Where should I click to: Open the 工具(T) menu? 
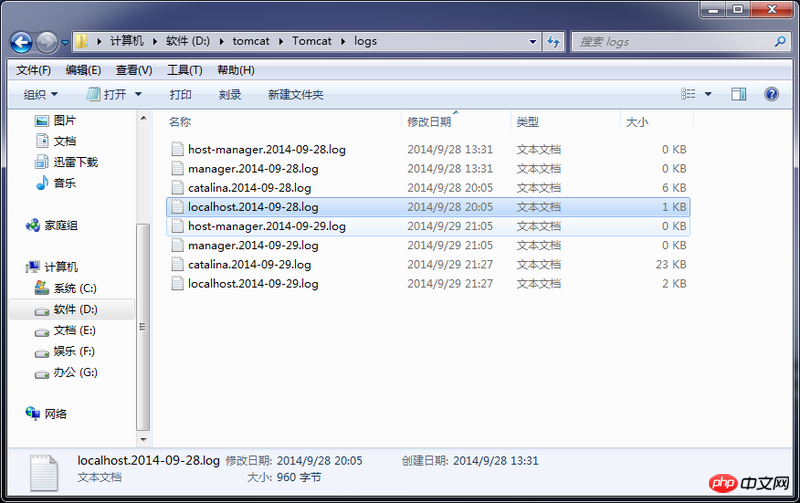[x=185, y=70]
